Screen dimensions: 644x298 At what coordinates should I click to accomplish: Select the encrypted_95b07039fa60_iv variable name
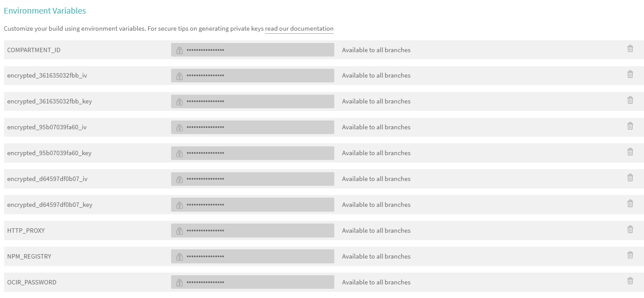47,128
